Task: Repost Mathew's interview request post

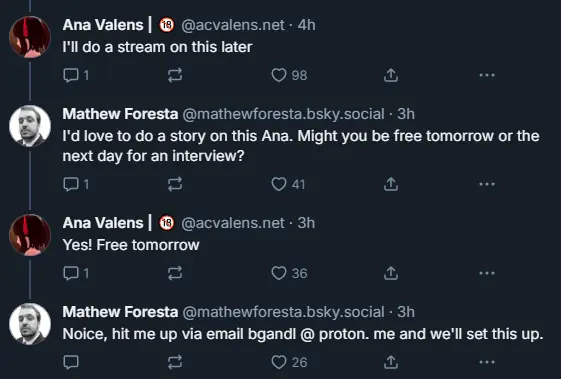Action: click(175, 184)
